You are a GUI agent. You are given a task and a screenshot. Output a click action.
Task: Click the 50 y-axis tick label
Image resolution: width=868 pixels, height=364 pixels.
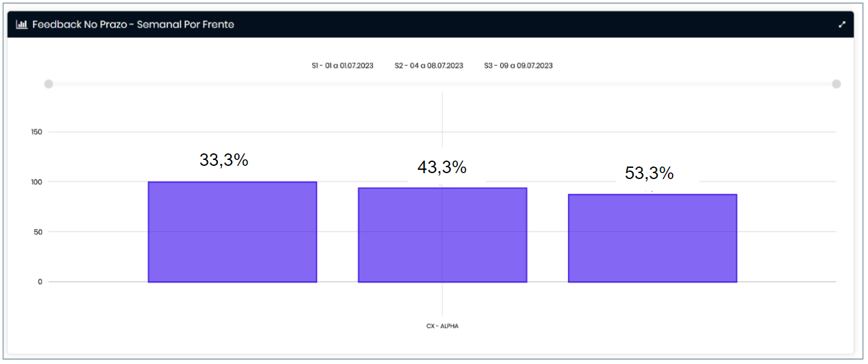point(38,232)
